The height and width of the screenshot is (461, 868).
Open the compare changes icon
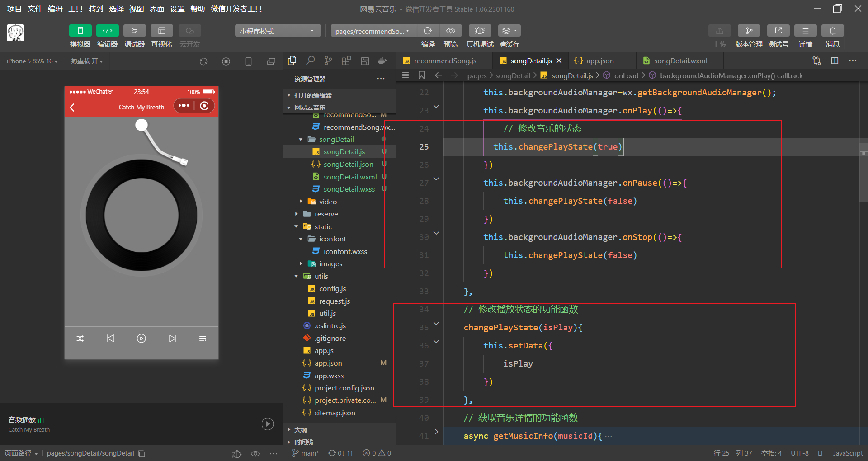[x=816, y=61]
